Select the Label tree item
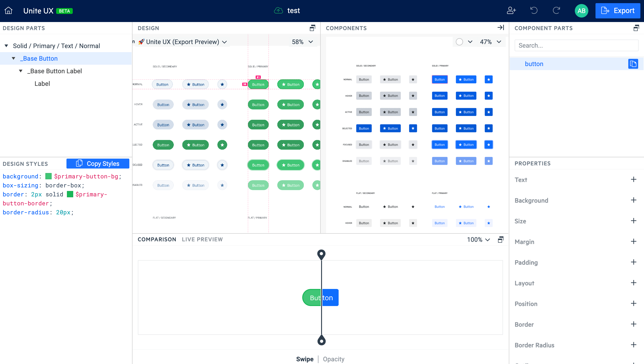The width and height of the screenshot is (644, 364). [42, 84]
